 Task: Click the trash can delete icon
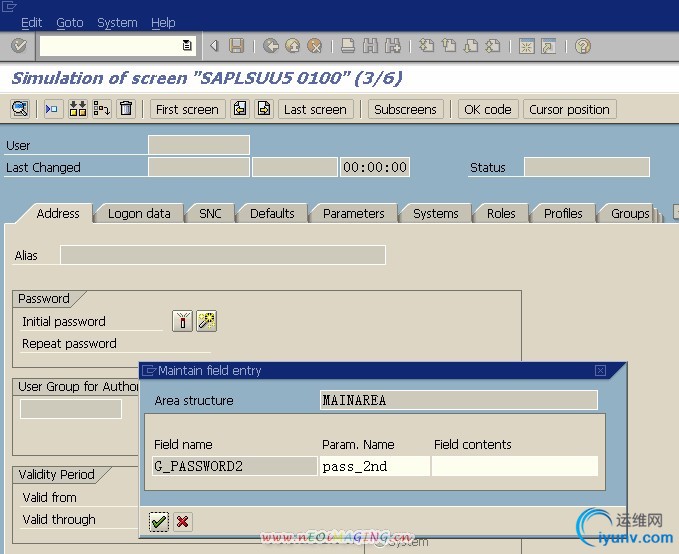(x=126, y=108)
